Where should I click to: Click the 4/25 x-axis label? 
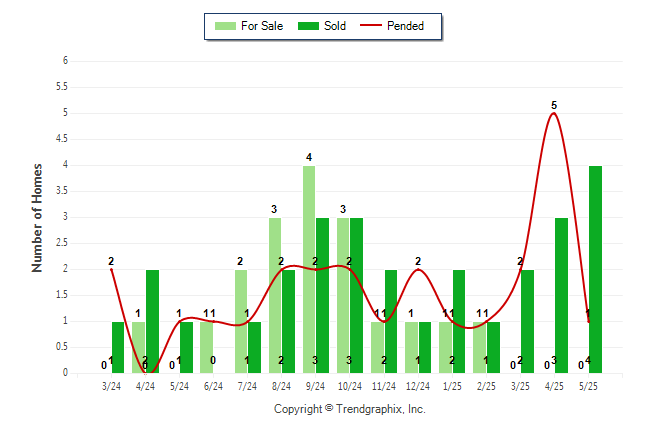pos(555,386)
